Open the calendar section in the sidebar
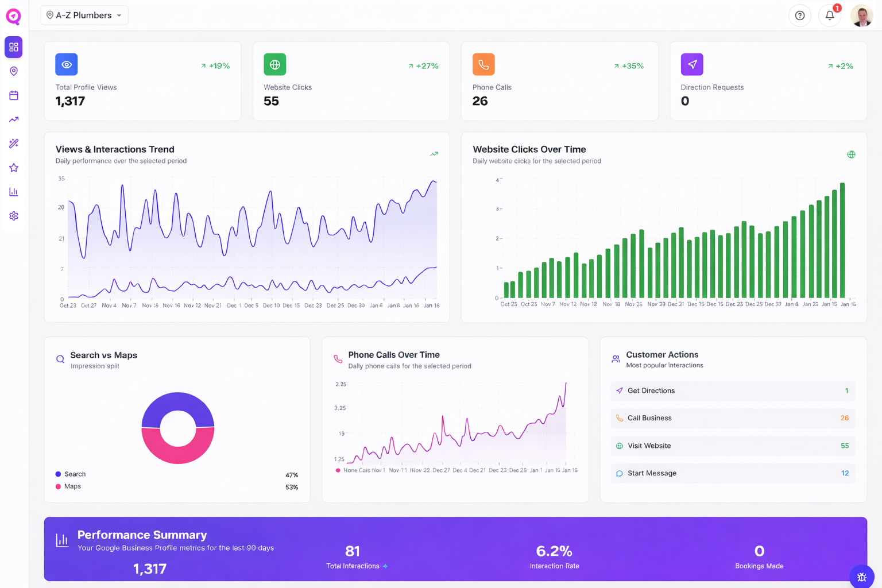Screen dimensions: 882x588 [13, 95]
